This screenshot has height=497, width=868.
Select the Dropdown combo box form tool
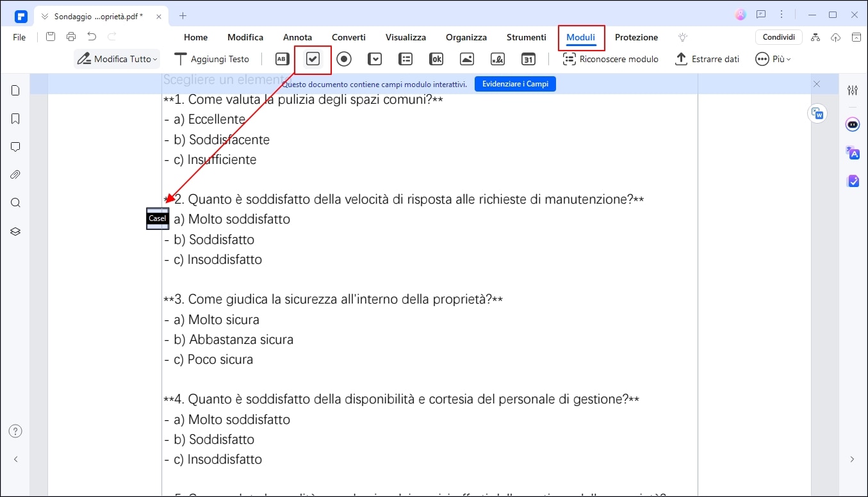point(375,59)
